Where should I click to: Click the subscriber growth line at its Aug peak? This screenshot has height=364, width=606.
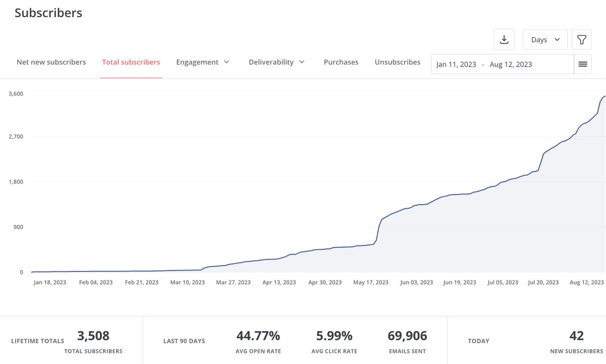pos(602,96)
